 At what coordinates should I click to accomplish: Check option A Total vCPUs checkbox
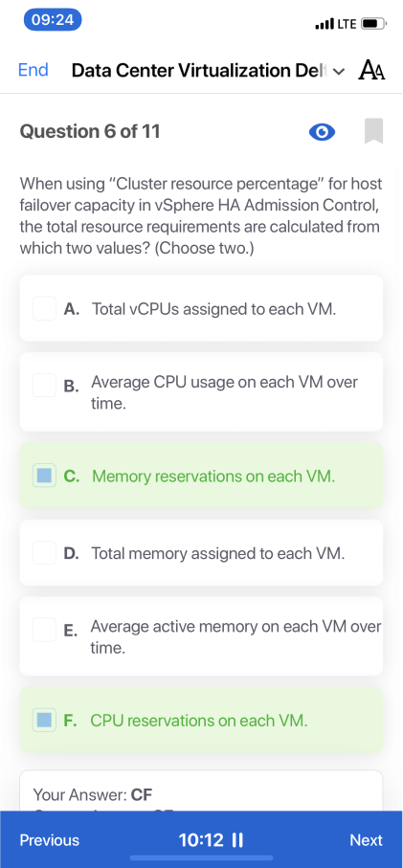coord(44,308)
